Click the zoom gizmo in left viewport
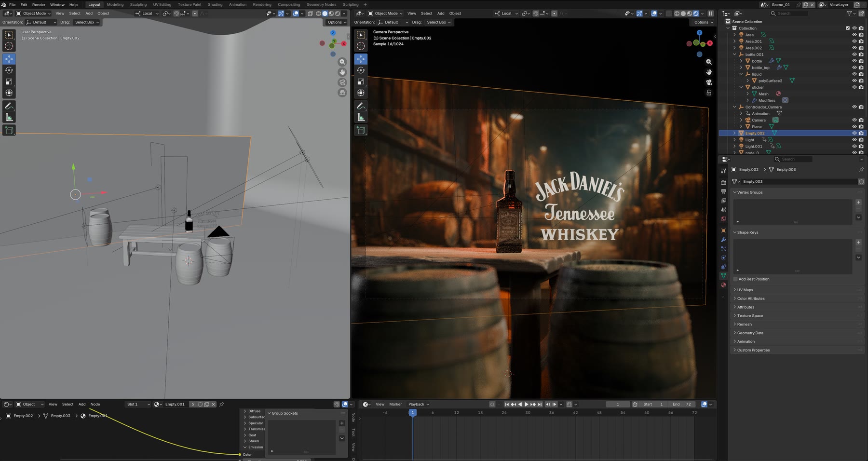The image size is (868, 461). pyautogui.click(x=342, y=62)
